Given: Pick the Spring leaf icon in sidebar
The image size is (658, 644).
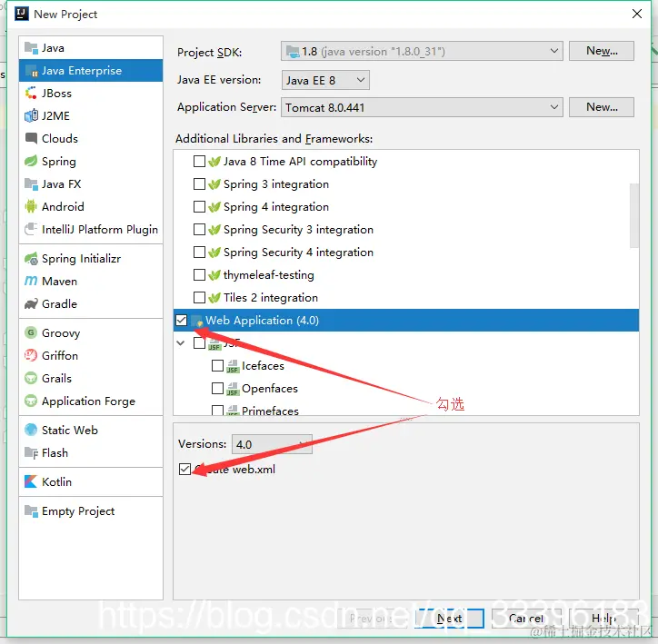Looking at the screenshot, I should click(31, 161).
